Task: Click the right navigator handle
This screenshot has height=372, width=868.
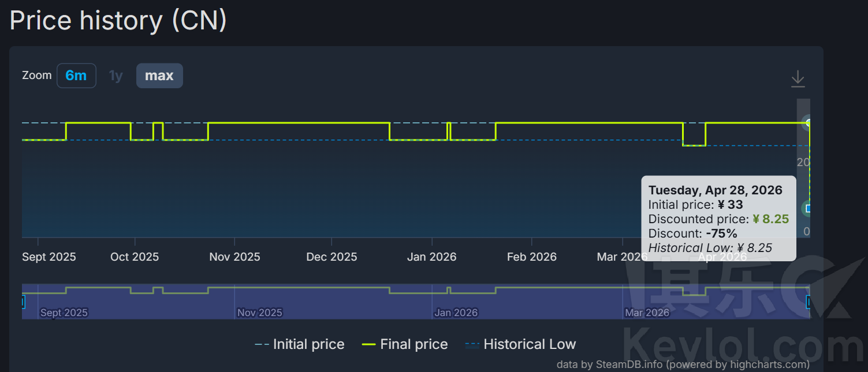Action: coord(809,302)
